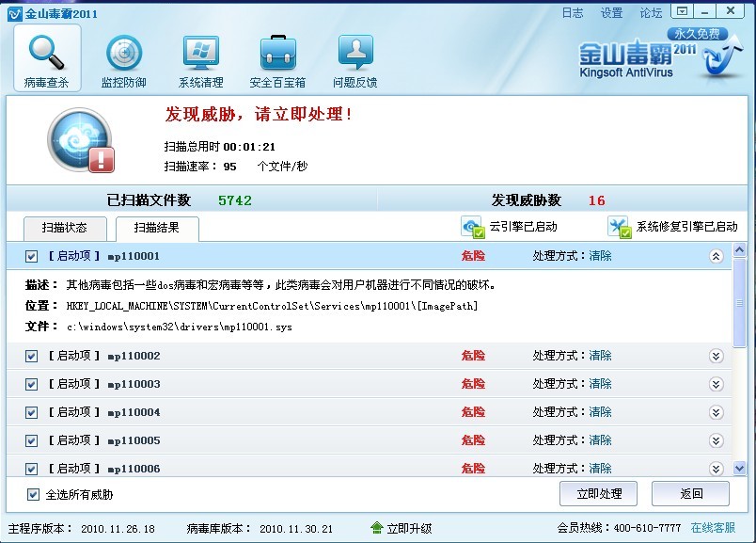Uncheck the mp110004 threat checkbox
Viewport: 756px width, 543px height.
pyautogui.click(x=31, y=413)
